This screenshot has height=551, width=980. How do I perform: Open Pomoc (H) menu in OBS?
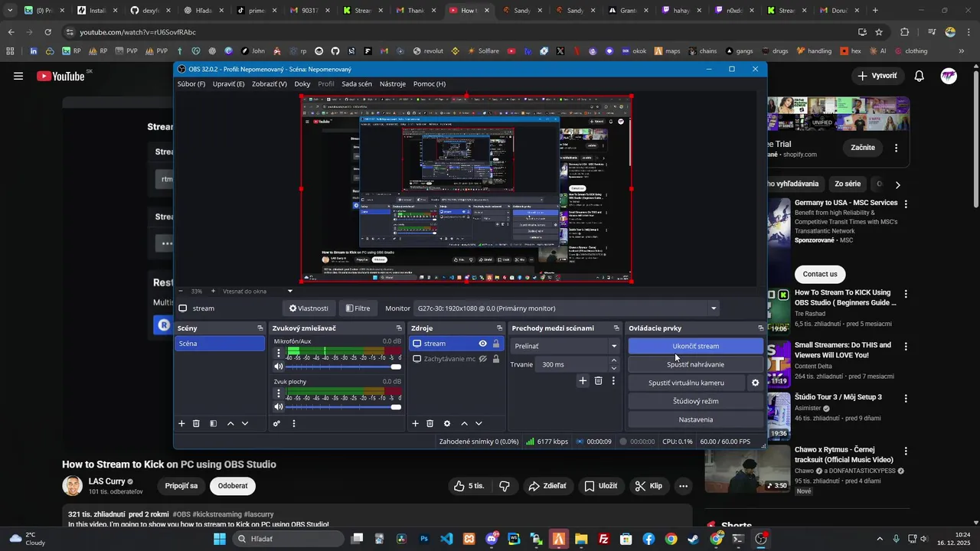pos(430,84)
